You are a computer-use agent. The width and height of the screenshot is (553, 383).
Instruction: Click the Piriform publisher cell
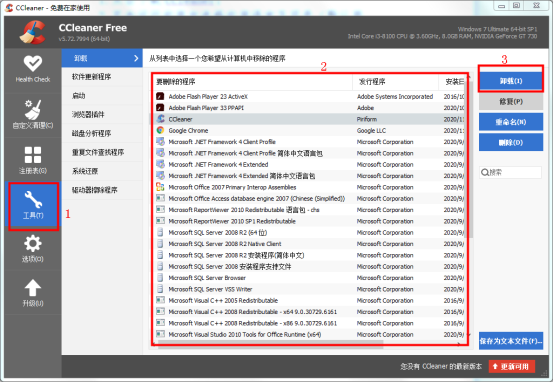click(367, 119)
